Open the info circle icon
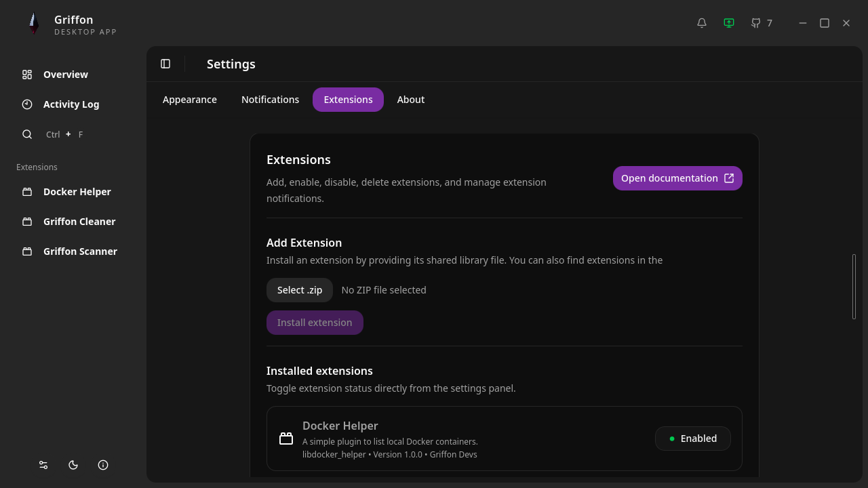This screenshot has width=868, height=488. tap(103, 465)
